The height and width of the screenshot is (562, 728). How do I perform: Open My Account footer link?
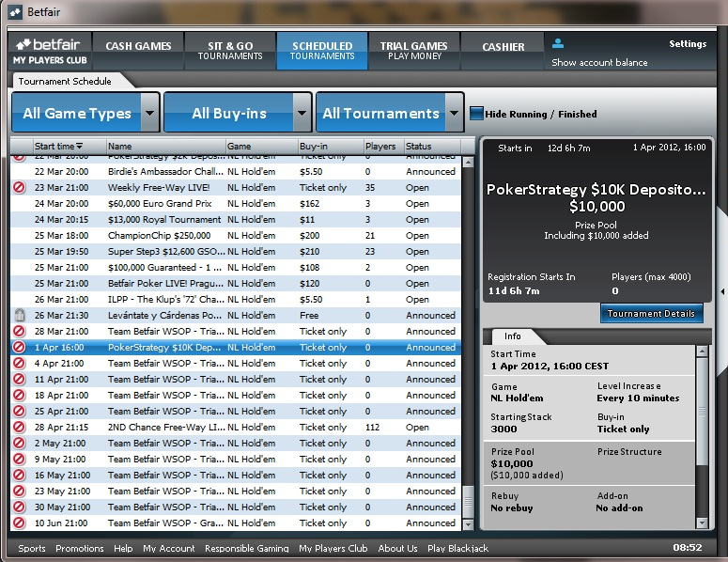tap(169, 549)
